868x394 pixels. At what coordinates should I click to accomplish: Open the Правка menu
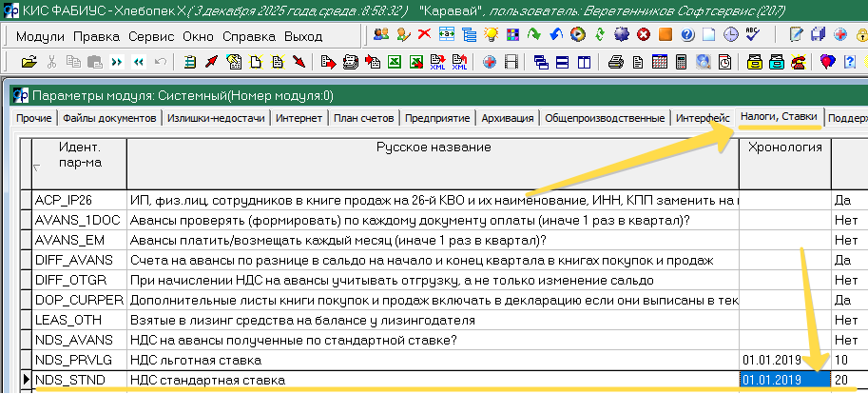[x=97, y=36]
